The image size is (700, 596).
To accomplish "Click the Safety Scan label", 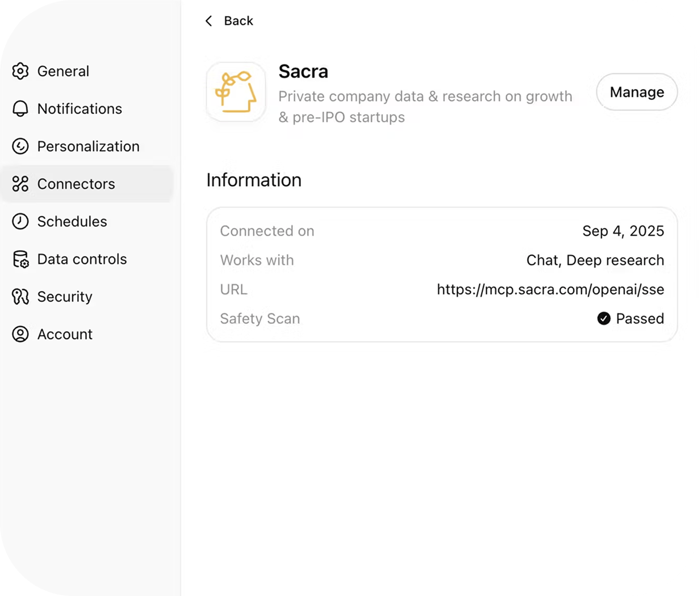I will point(260,318).
